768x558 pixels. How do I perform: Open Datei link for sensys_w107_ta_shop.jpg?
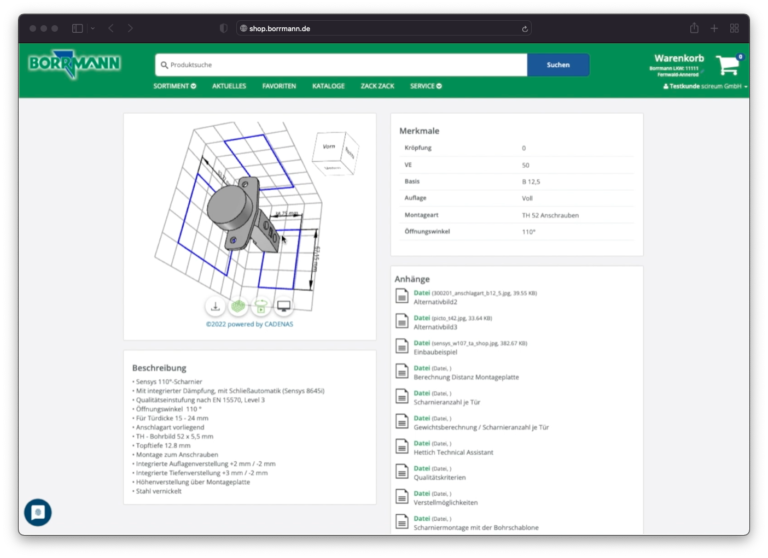coord(422,342)
